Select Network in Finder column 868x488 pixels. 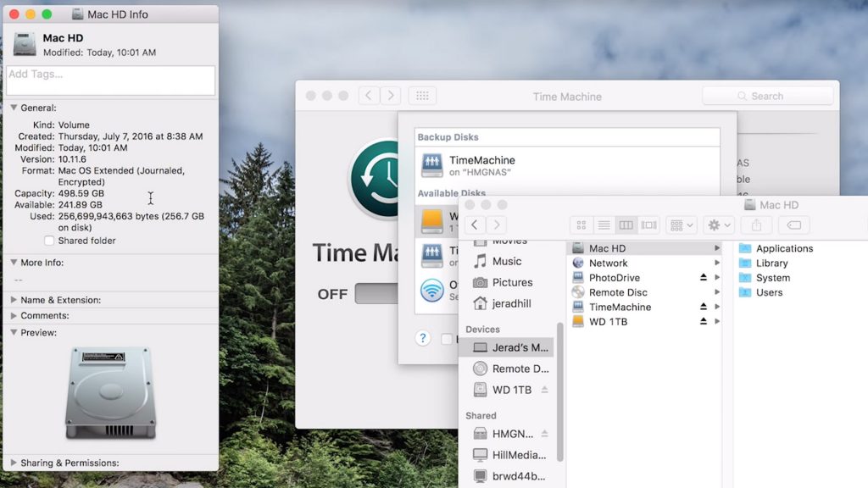click(x=645, y=263)
